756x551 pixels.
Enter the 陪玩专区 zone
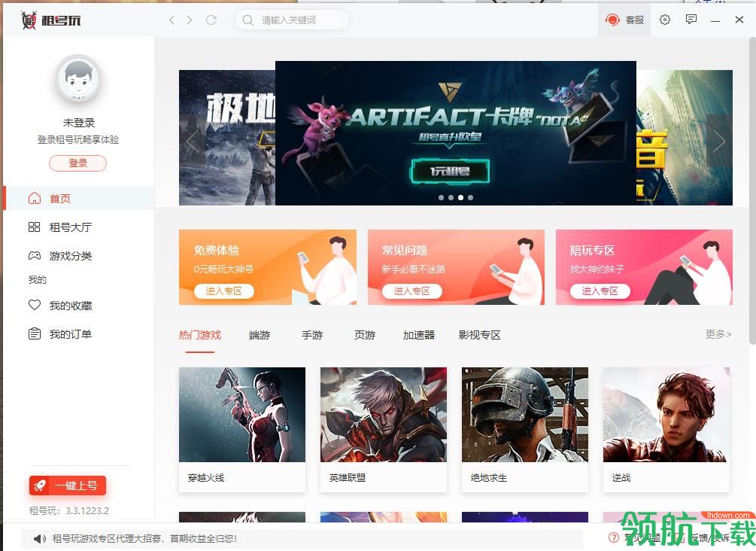pos(600,291)
